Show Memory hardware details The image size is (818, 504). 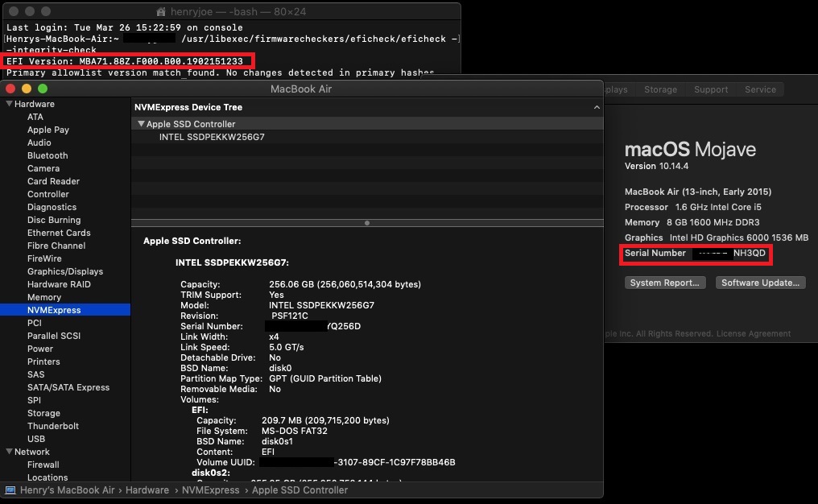[x=44, y=297]
